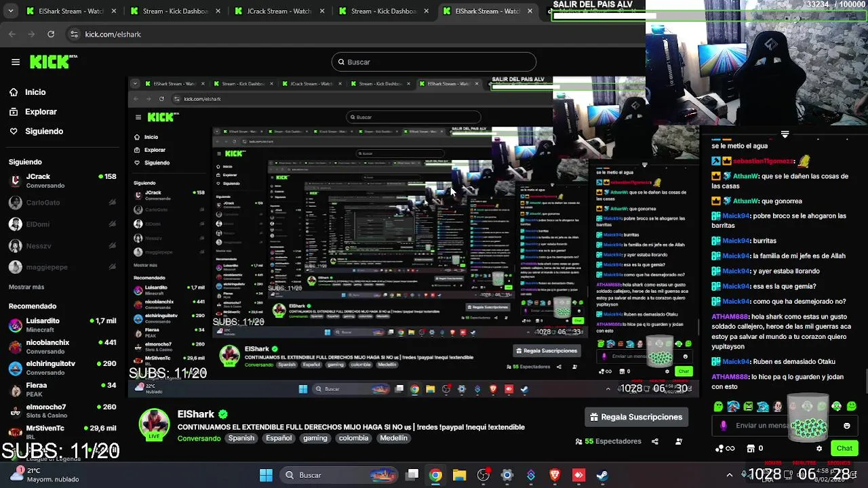Open recommended channel nicobianchix
The width and height of the screenshot is (868, 488).
pos(62,346)
